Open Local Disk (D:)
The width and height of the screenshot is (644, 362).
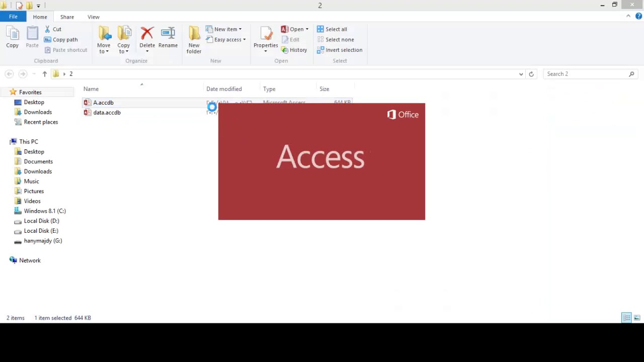[41, 221]
